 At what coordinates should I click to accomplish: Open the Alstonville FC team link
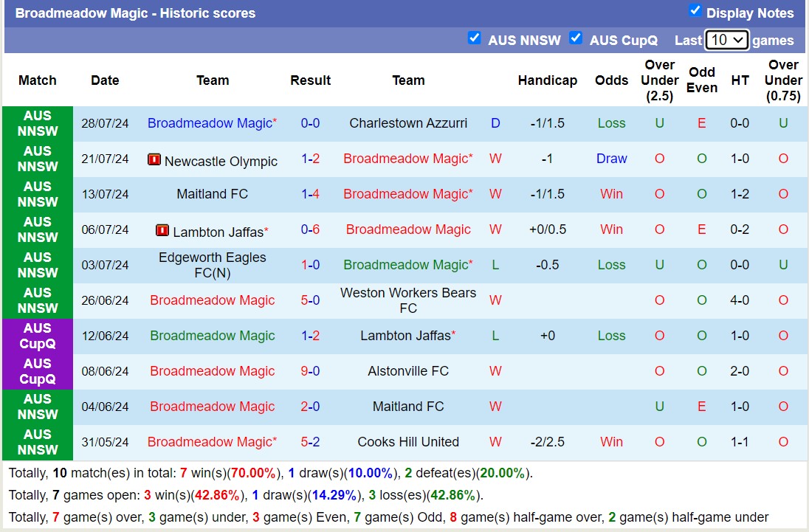(x=408, y=371)
